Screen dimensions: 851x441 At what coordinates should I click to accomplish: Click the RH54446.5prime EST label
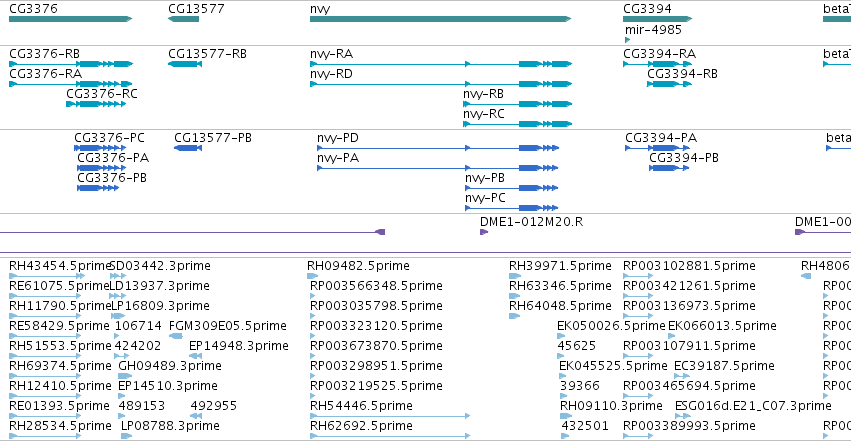tap(361, 406)
